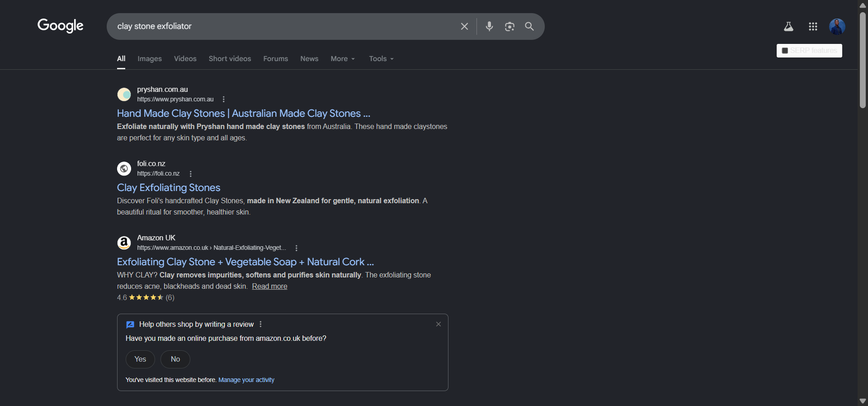This screenshot has width=868, height=406.
Task: Open Search Labs flask icon
Action: [788, 27]
